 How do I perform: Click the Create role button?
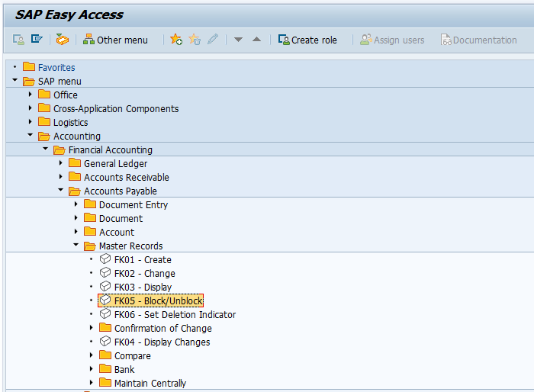[x=307, y=40]
